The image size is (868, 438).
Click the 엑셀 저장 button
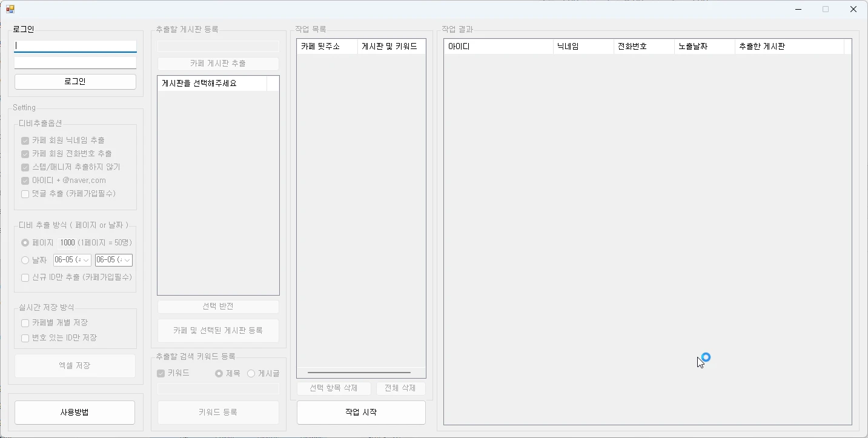[x=75, y=366]
